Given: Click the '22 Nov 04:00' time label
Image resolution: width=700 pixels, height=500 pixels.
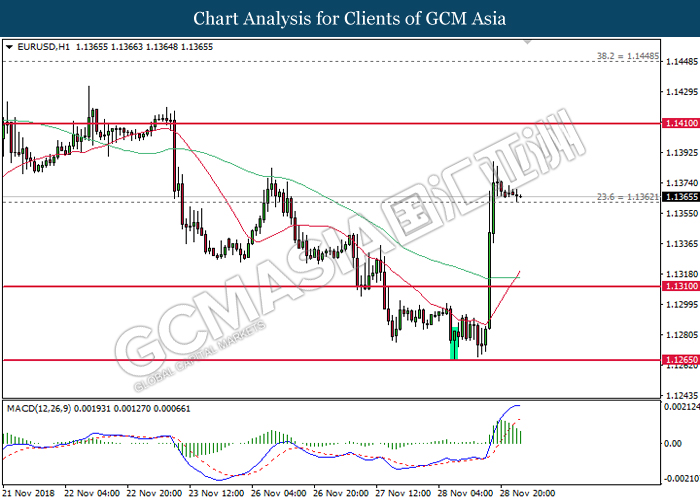Looking at the screenshot, I should pyautogui.click(x=92, y=493).
